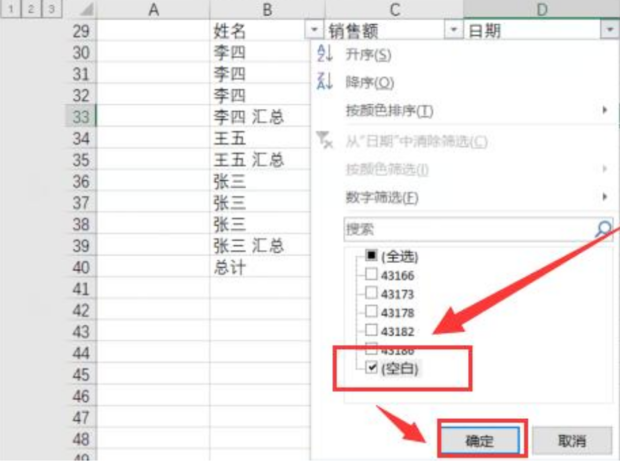Click the select-all corner triangle
Screen dimensions: 620x466
[x=87, y=9]
